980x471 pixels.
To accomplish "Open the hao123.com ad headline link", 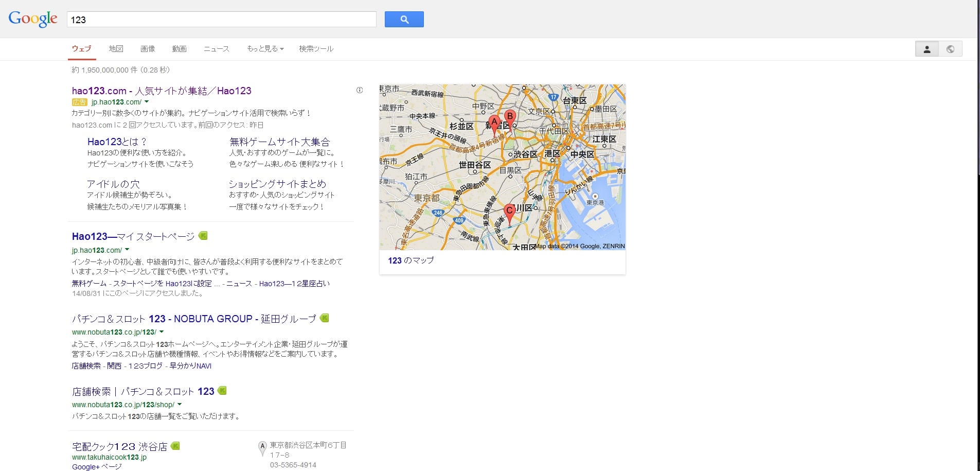I will (162, 91).
